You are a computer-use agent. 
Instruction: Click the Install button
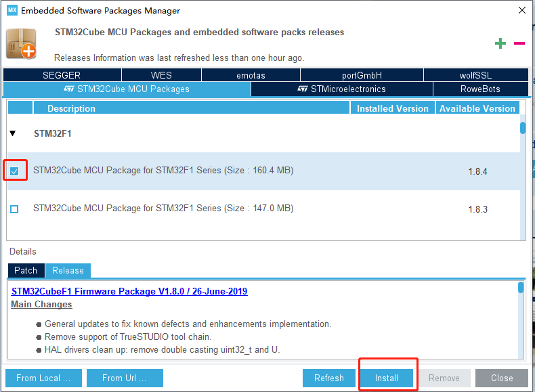tap(387, 378)
